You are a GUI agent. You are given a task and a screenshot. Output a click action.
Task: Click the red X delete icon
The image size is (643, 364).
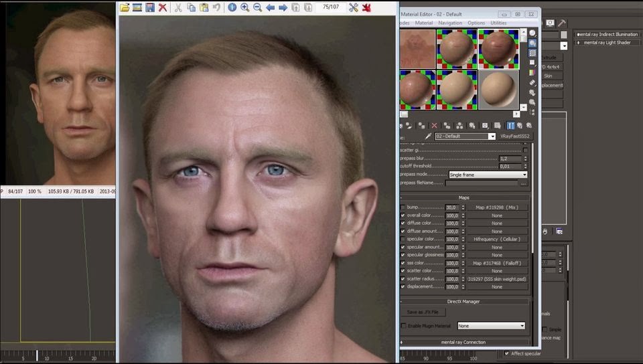pyautogui.click(x=163, y=7)
